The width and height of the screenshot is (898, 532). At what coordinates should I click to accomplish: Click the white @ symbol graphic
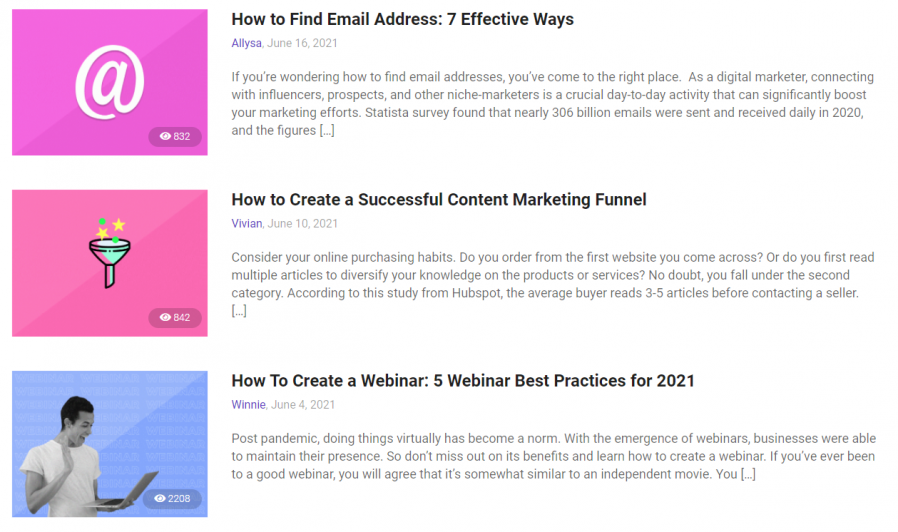pyautogui.click(x=109, y=82)
